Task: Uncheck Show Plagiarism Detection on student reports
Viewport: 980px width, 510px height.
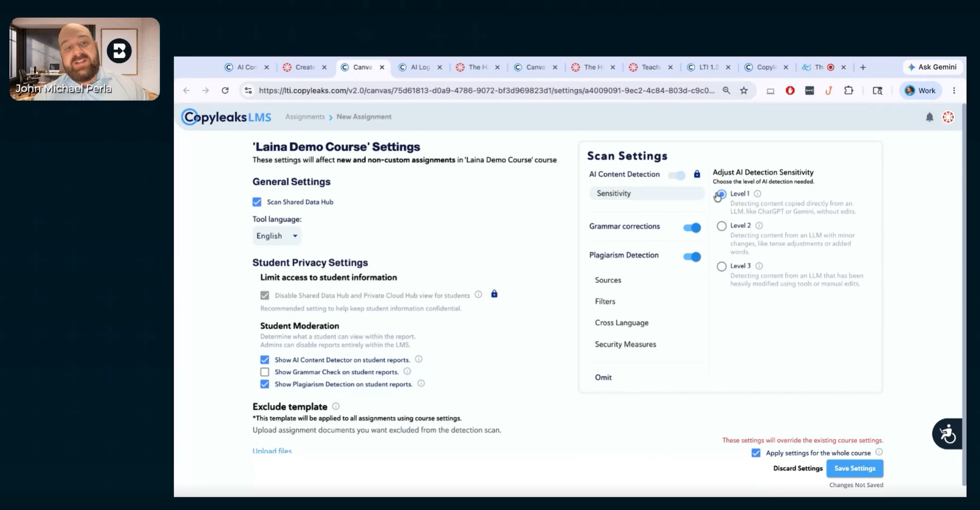Action: (x=265, y=384)
